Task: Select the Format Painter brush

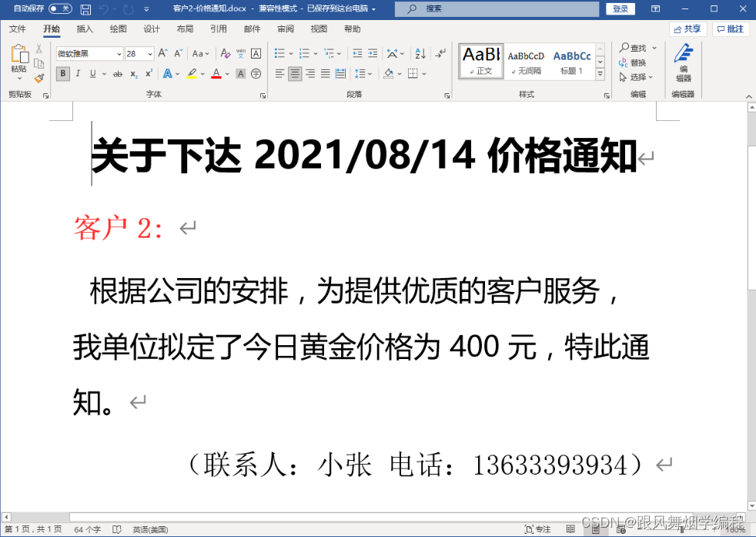Action: point(39,78)
